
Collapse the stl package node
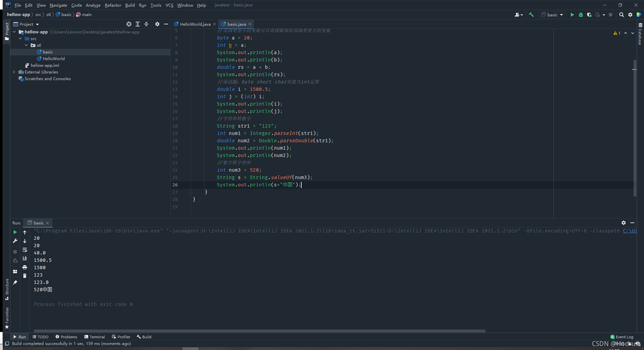[26, 45]
